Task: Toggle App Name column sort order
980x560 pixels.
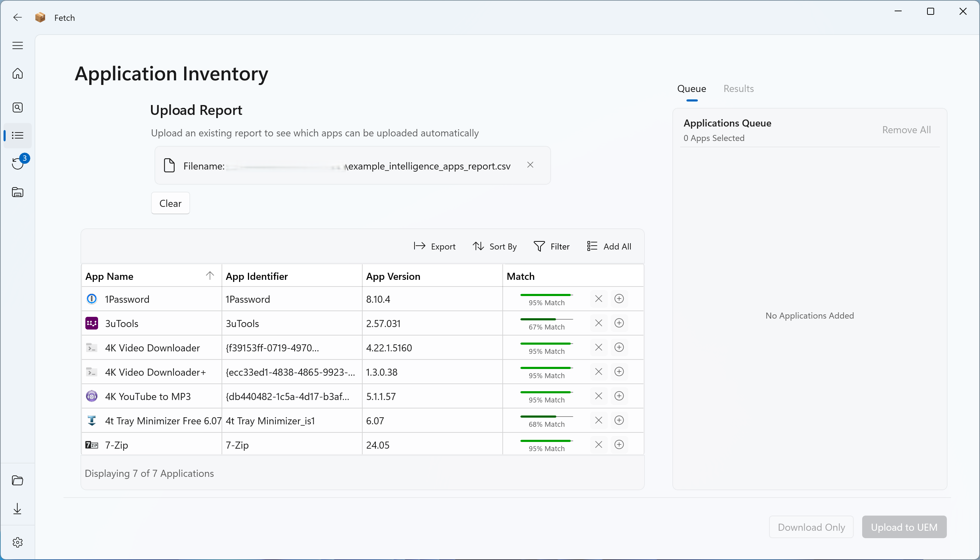Action: tap(210, 276)
